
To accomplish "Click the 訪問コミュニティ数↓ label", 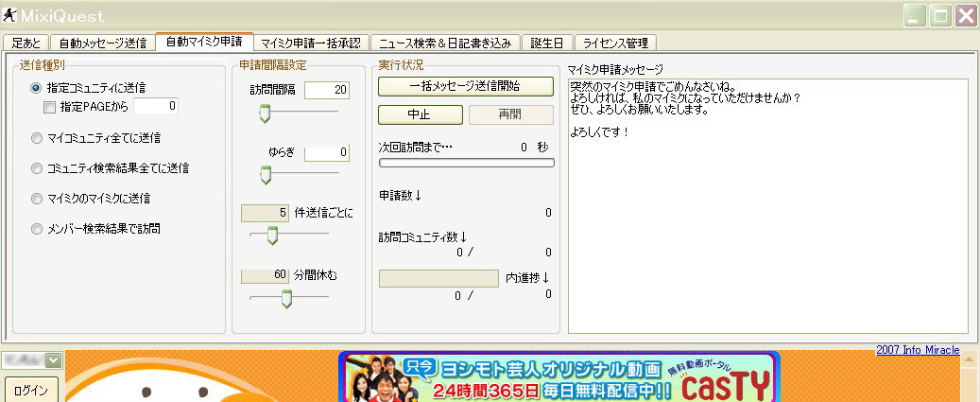I will (422, 237).
